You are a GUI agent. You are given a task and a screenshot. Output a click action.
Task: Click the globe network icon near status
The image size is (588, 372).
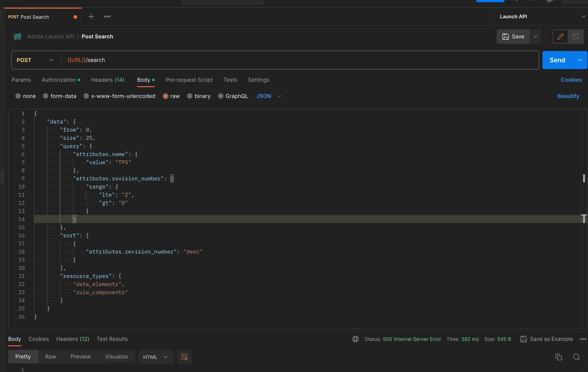(355, 339)
